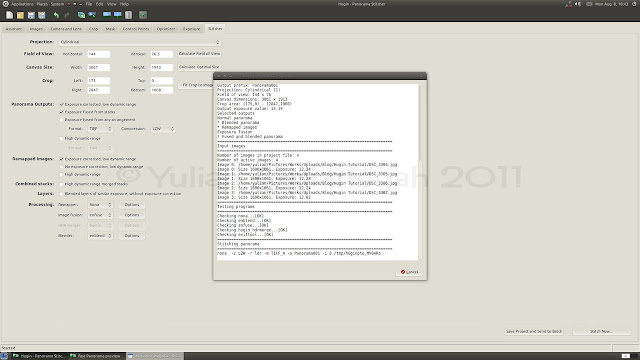
Task: Open the Projection Cylindrical dropdown
Action: click(140, 42)
